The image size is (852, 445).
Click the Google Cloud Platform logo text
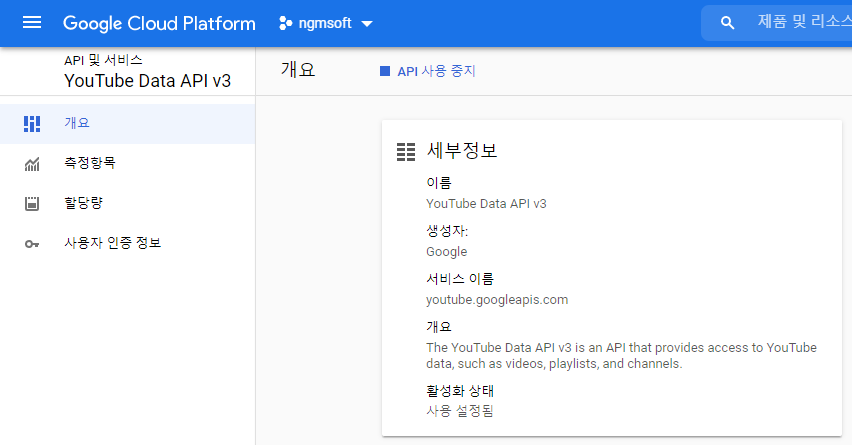coord(159,23)
